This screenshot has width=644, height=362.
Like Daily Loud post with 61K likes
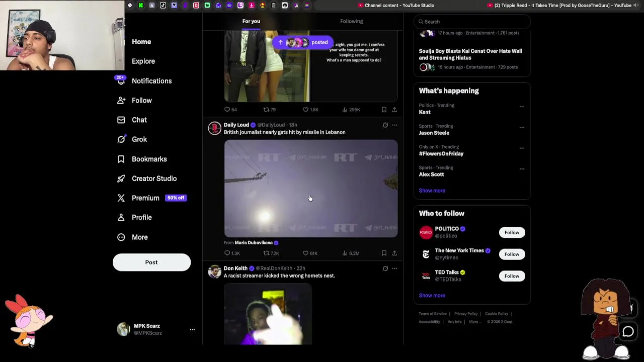[x=310, y=253]
